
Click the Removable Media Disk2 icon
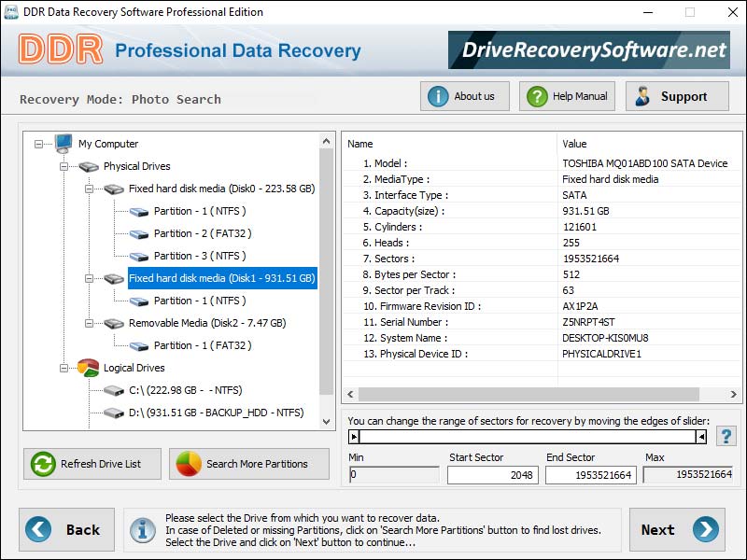[114, 323]
